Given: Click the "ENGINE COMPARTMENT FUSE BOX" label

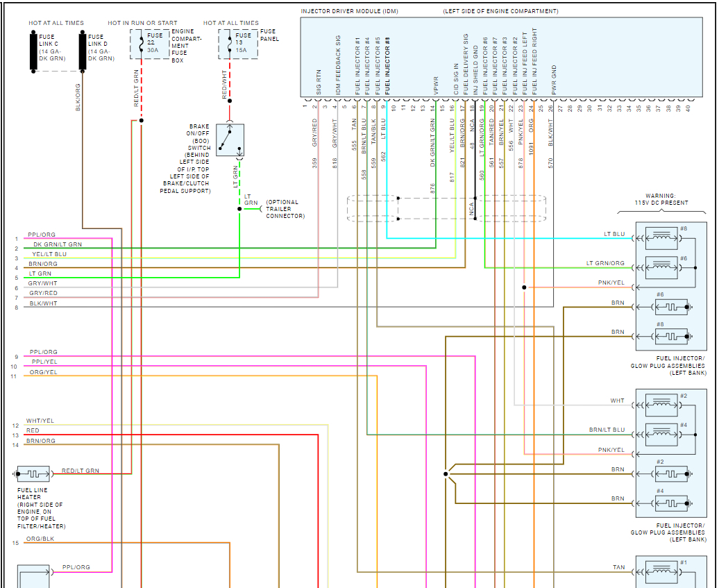Looking at the screenshot, I should 187,46.
